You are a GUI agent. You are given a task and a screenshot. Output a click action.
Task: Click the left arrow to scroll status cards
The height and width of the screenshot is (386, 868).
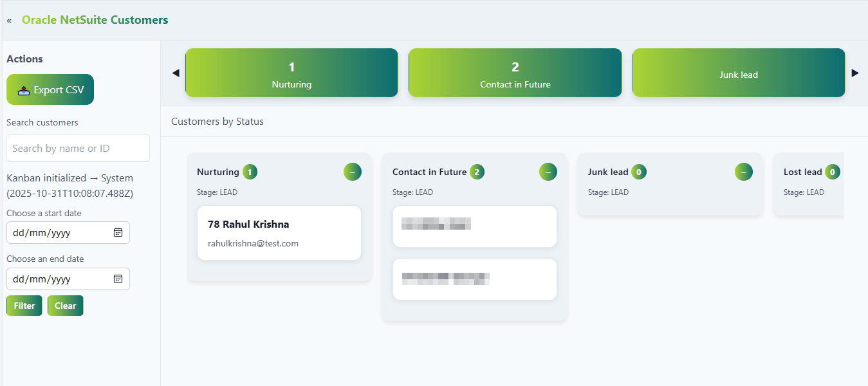tap(175, 73)
